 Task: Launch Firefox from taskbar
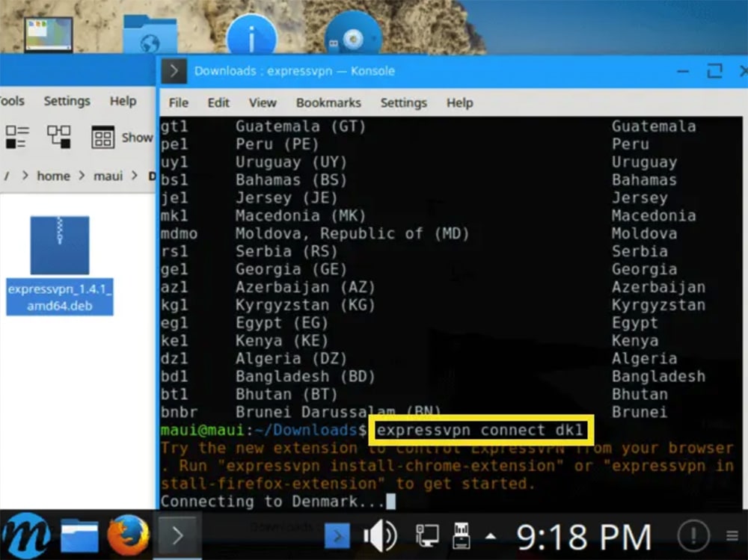[128, 535]
